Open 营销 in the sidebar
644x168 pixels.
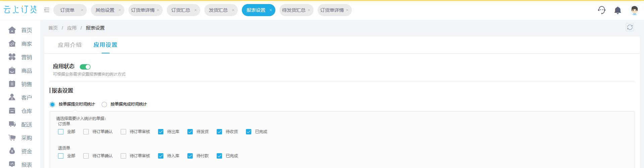pos(20,57)
